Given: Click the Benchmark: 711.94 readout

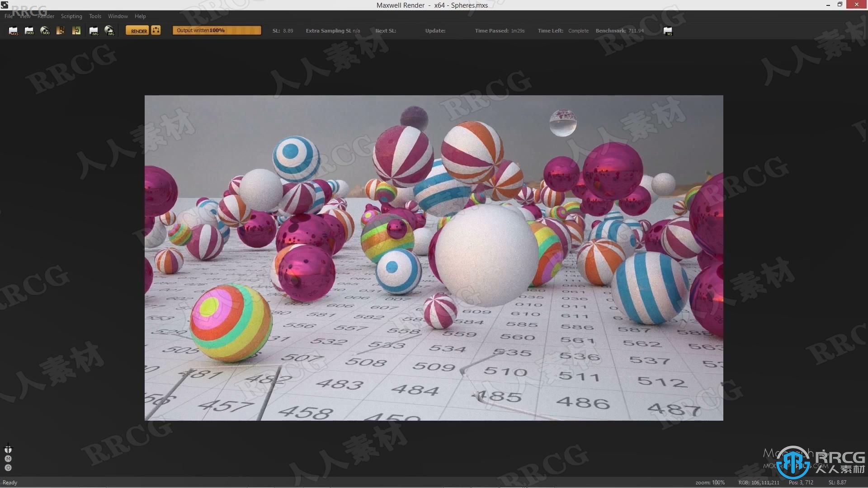Looking at the screenshot, I should click(619, 31).
